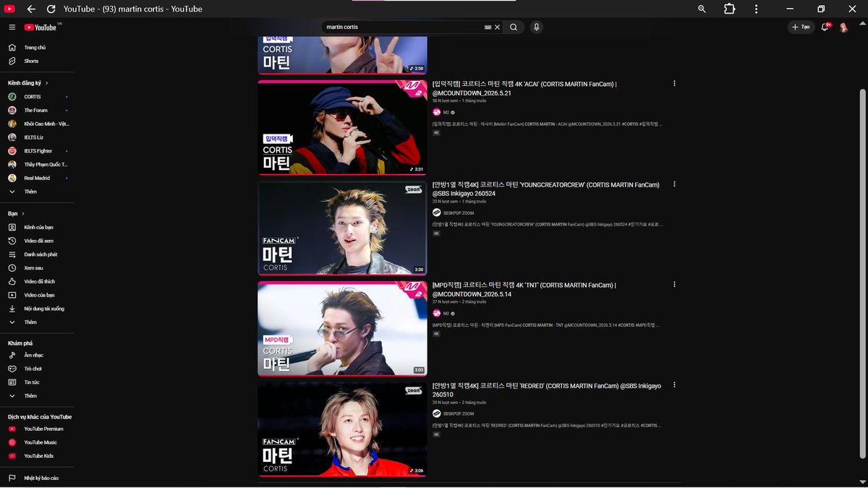Visit SBSKPOP ZOOM channel under YOUNGCREATORCREW video

point(459,213)
